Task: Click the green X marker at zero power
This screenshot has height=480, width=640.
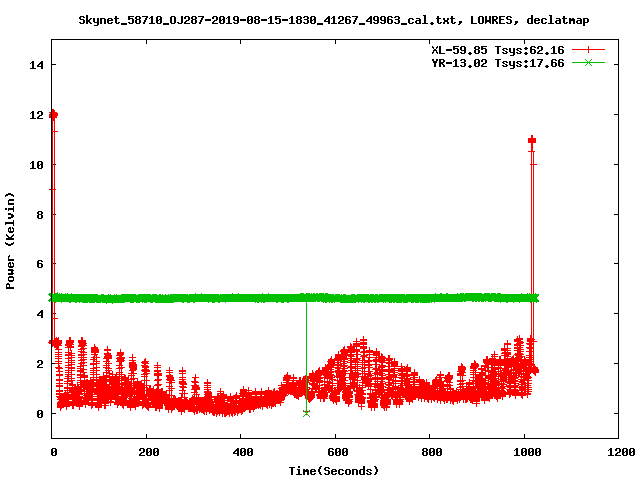Action: [307, 413]
